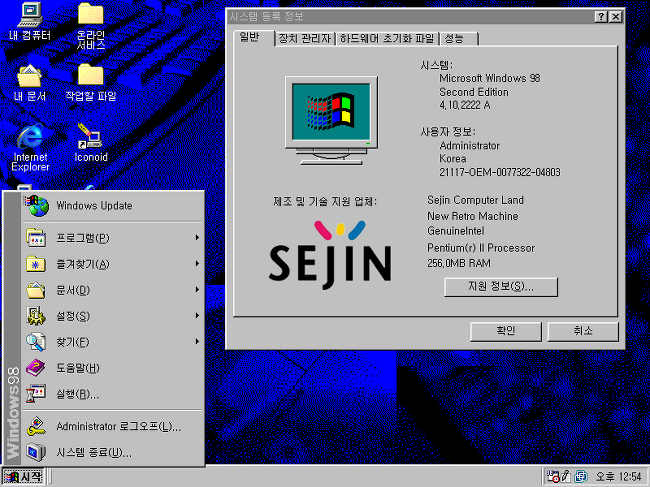650x487 pixels.
Task: Click the "Microsoft Windows 98" text
Action: [x=490, y=78]
